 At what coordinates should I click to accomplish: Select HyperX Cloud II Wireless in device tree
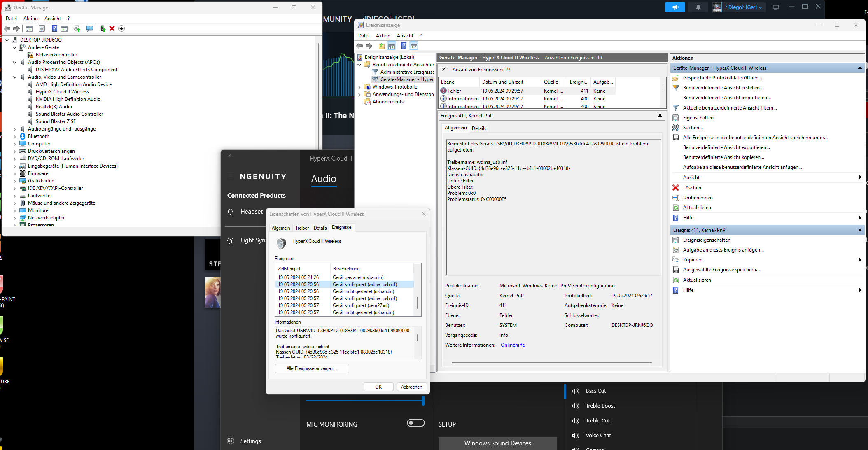point(62,92)
